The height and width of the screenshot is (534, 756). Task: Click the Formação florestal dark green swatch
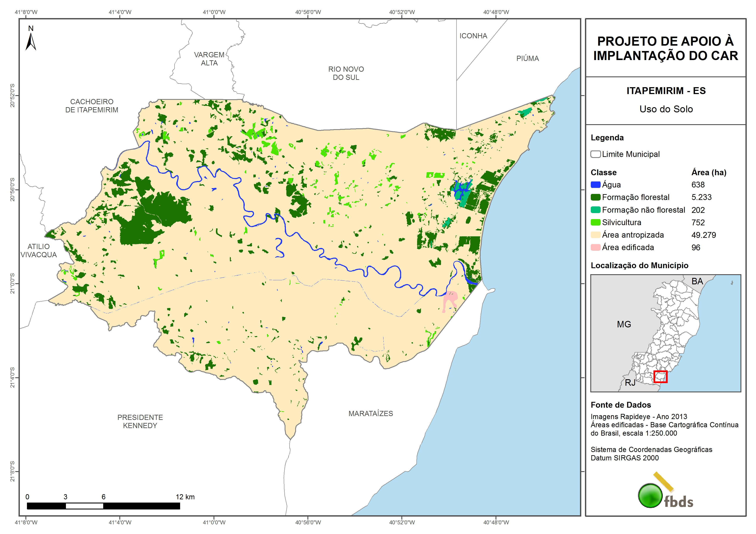(595, 197)
